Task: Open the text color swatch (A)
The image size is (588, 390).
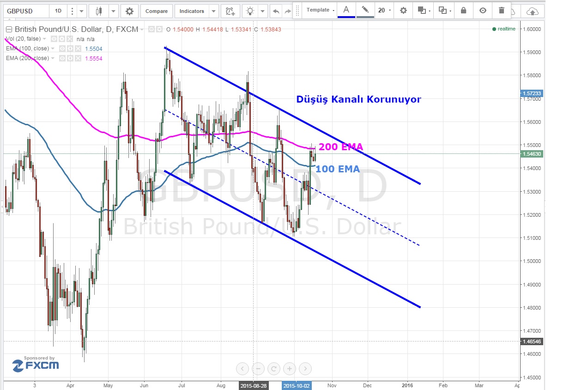Action: point(346,10)
